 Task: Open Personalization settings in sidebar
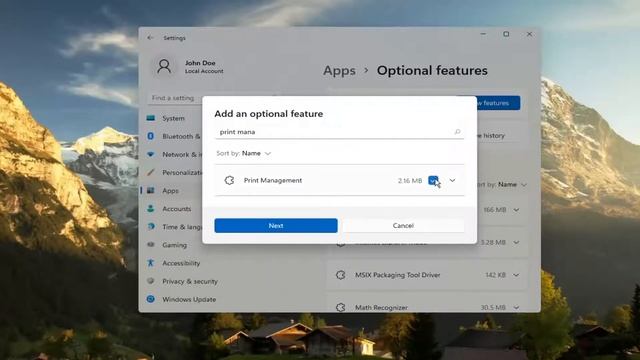pos(182,173)
